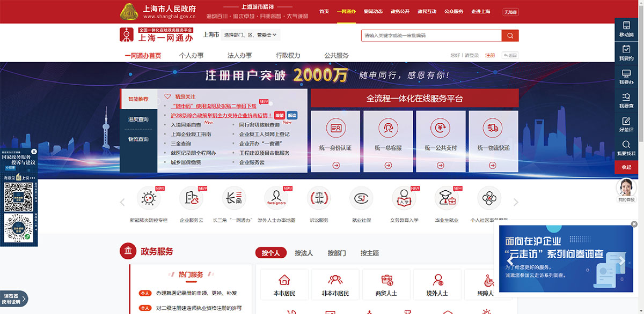644x314 pixels.
Task: Close the left QR code panel
Action: tap(34, 152)
